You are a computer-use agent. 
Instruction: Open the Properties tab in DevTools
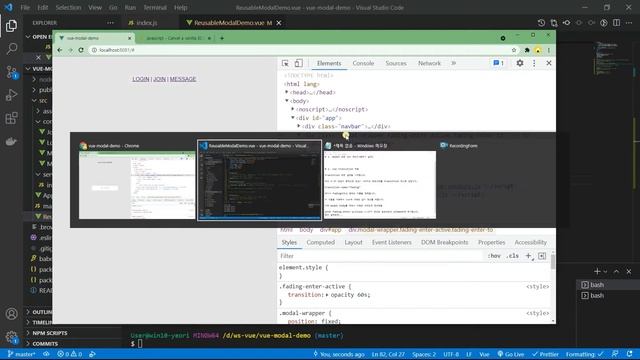[x=491, y=242]
